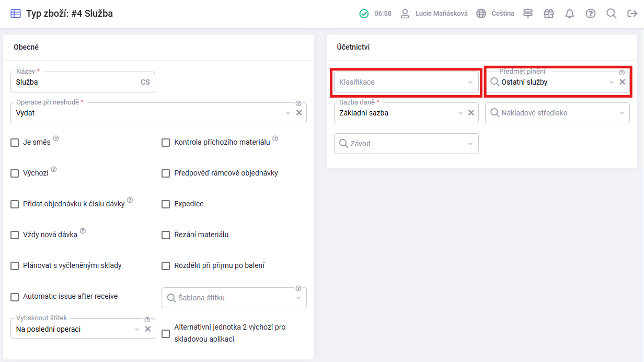The height and width of the screenshot is (362, 644).
Task: Click the logout icon in header
Action: click(x=632, y=14)
